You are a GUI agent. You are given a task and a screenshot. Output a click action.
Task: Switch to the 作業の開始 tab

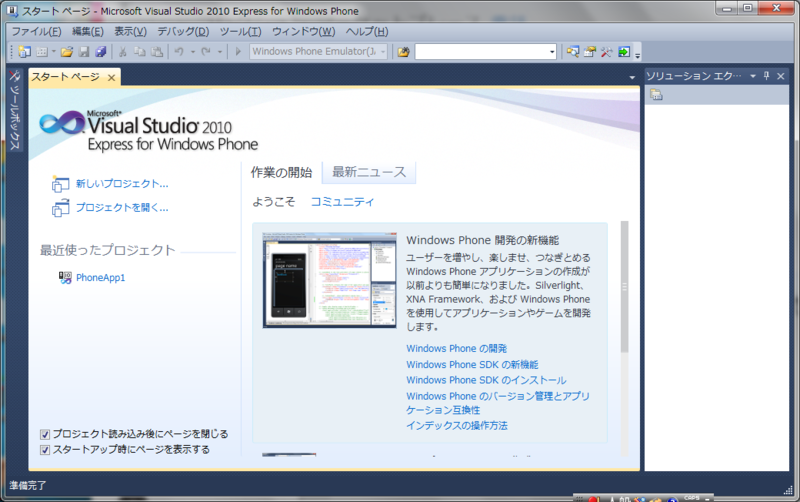(x=281, y=172)
